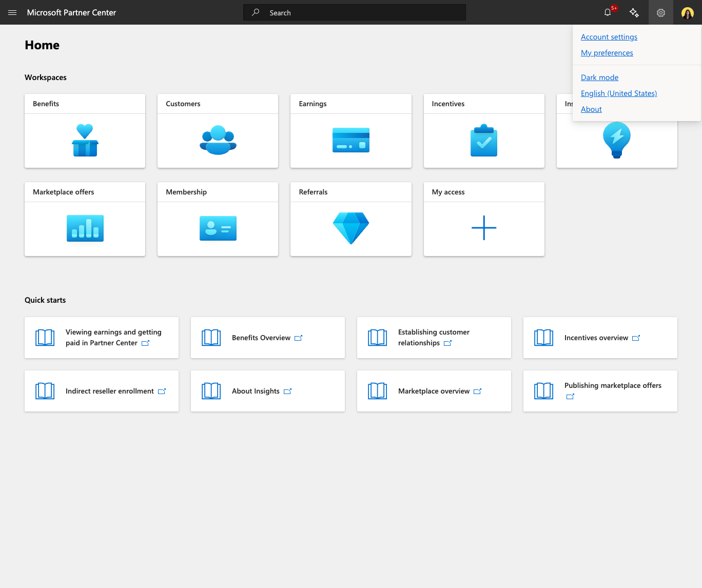The image size is (702, 588).
Task: Open the Referrals diamond icon
Action: [x=351, y=228]
